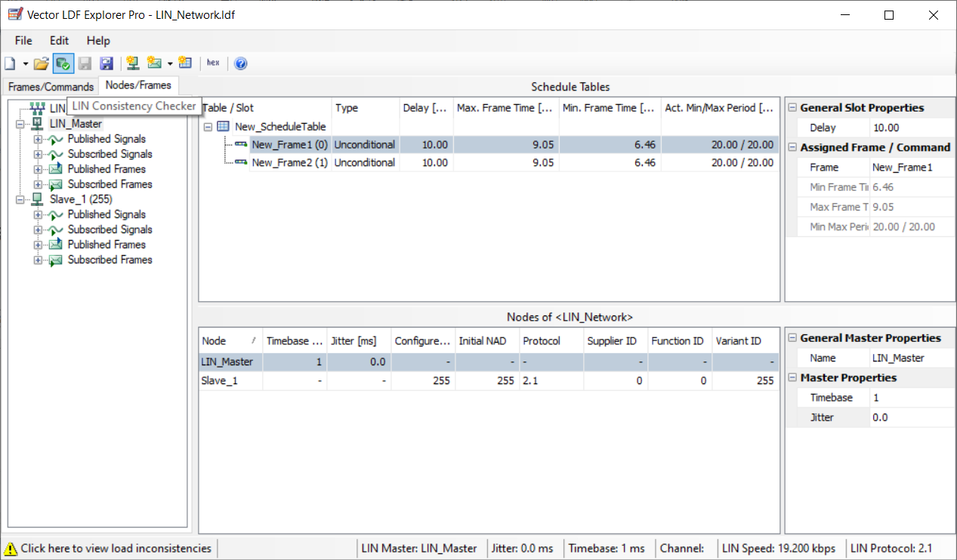Click Subscribed Frames icon under LIN_Master
Image resolution: width=957 pixels, height=560 pixels.
click(55, 184)
